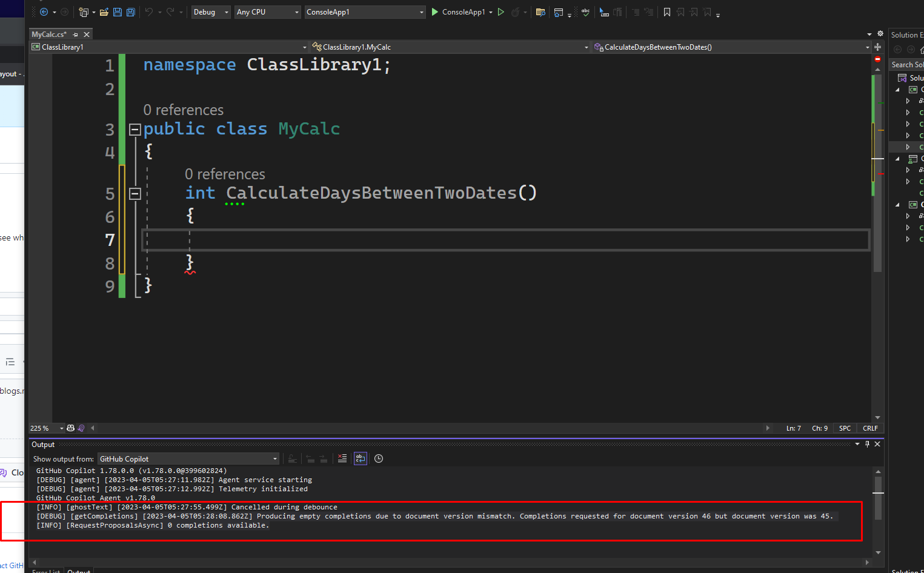Open Show output from GitHub Copilot dropdown

(188, 459)
